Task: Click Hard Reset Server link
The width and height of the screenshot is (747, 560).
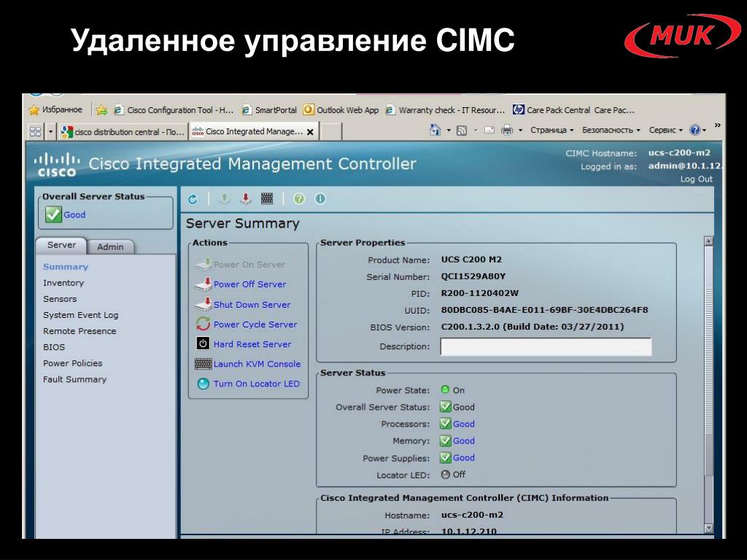Action: [252, 344]
